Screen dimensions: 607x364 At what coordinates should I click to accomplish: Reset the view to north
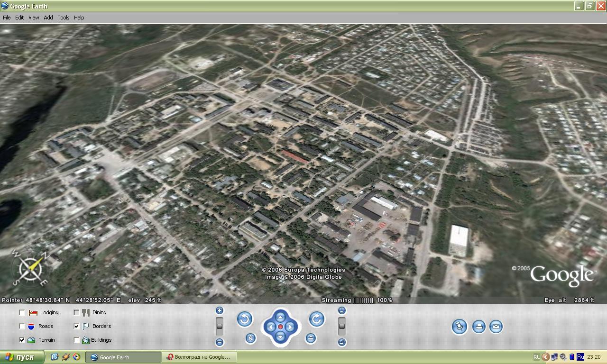[x=250, y=338]
